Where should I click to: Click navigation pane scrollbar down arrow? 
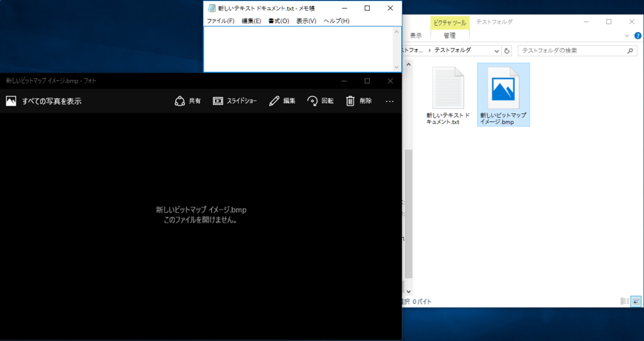click(x=409, y=291)
